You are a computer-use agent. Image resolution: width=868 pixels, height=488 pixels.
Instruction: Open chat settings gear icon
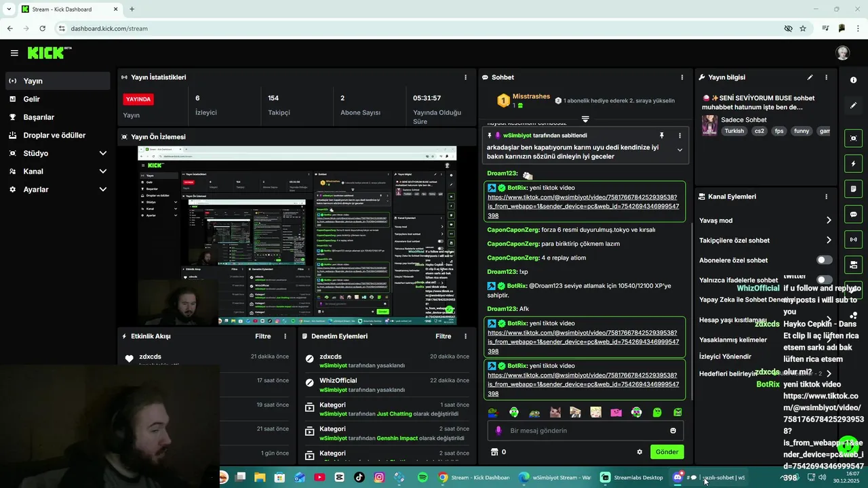639,452
